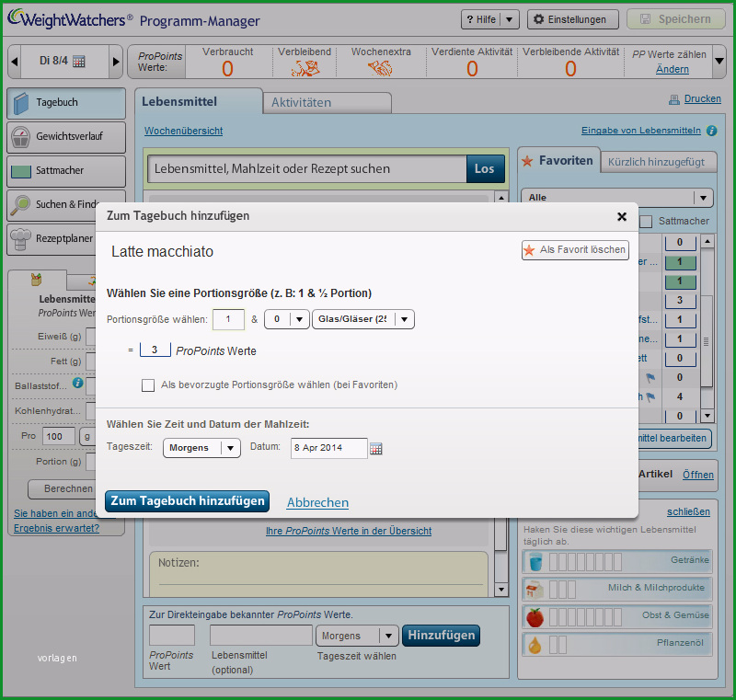Open the bottom Tageszeit wählen Morgens dropdown
Viewport: 736px width, 700px height.
click(357, 637)
